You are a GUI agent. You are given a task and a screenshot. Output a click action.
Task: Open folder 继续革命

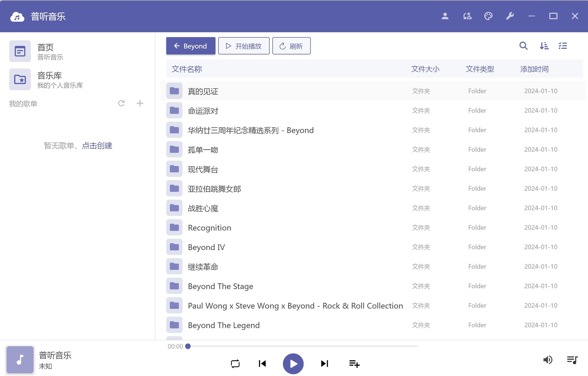coord(373,267)
